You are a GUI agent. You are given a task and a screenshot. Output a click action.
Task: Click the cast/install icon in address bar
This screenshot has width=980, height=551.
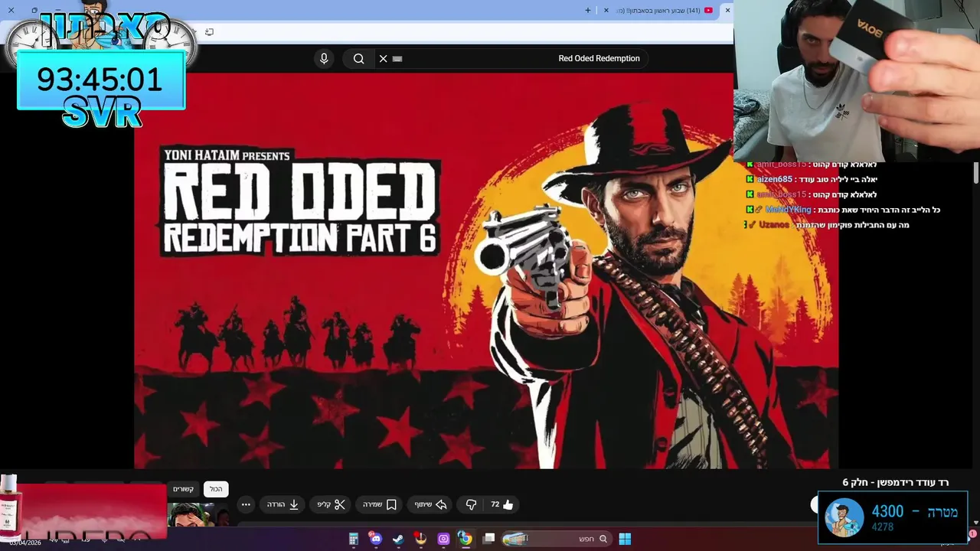tap(209, 32)
